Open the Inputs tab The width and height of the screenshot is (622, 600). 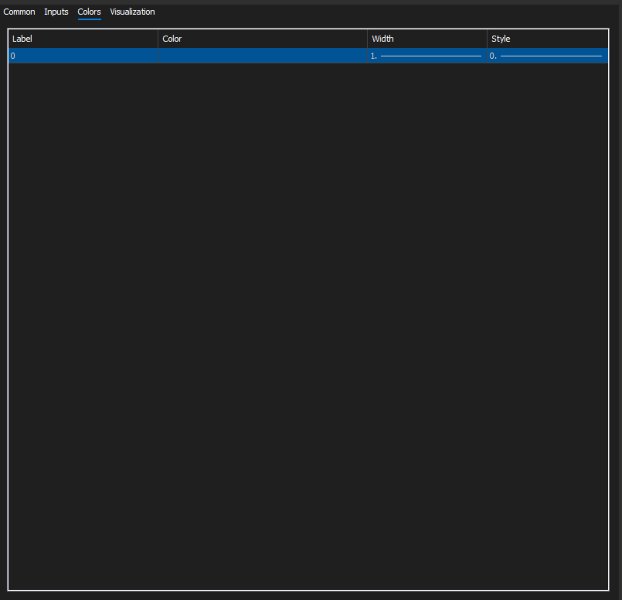point(56,12)
